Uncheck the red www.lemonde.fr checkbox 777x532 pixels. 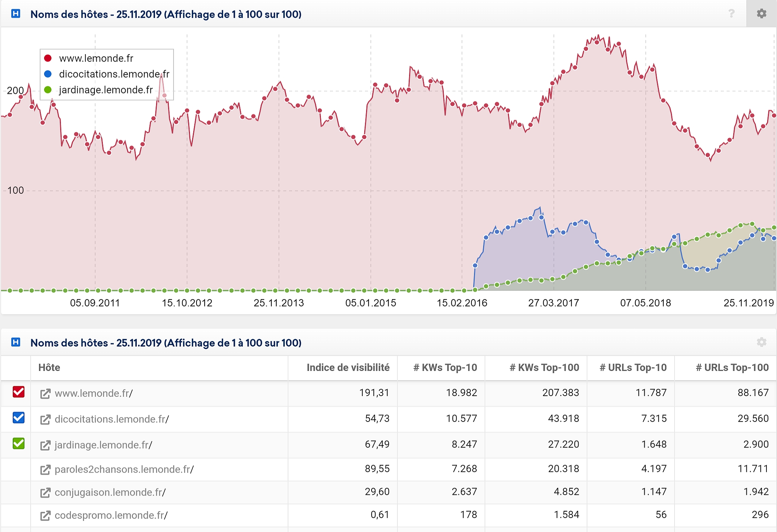click(19, 392)
